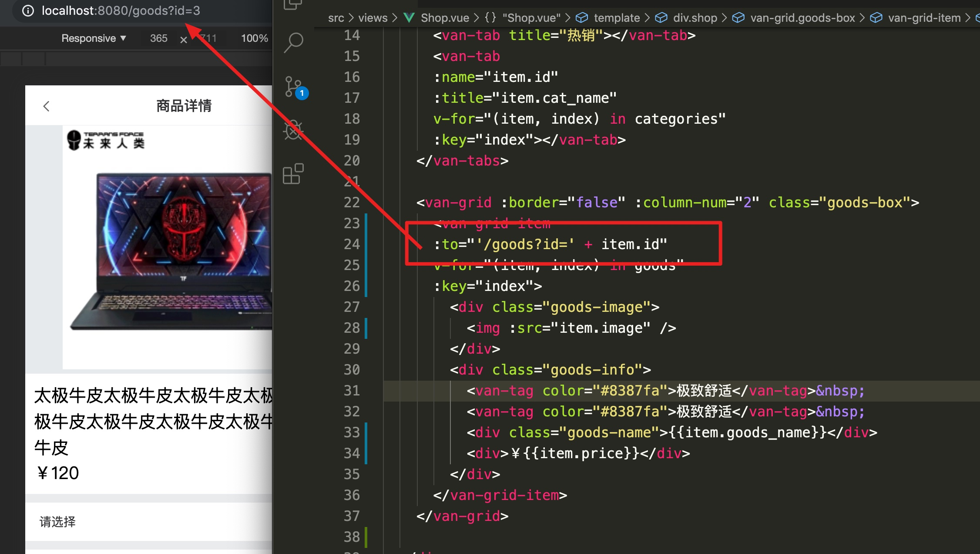
Task: Click the :title="item.cat_name" code line 17
Action: coord(525,98)
